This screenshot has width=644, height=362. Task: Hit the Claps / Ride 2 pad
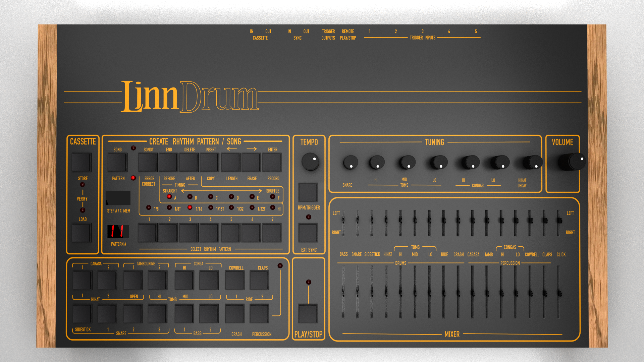point(259,281)
